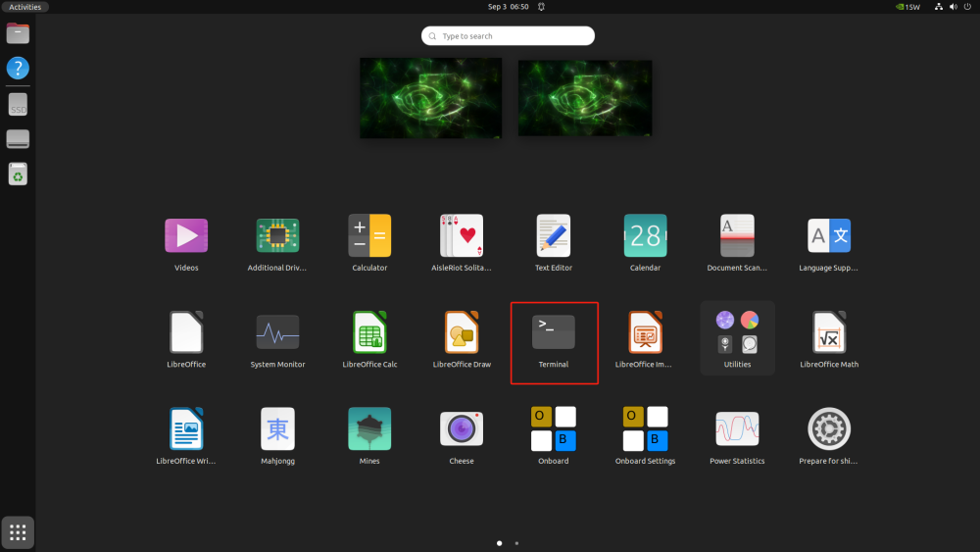Click Show Applications grid button in dock

click(18, 532)
